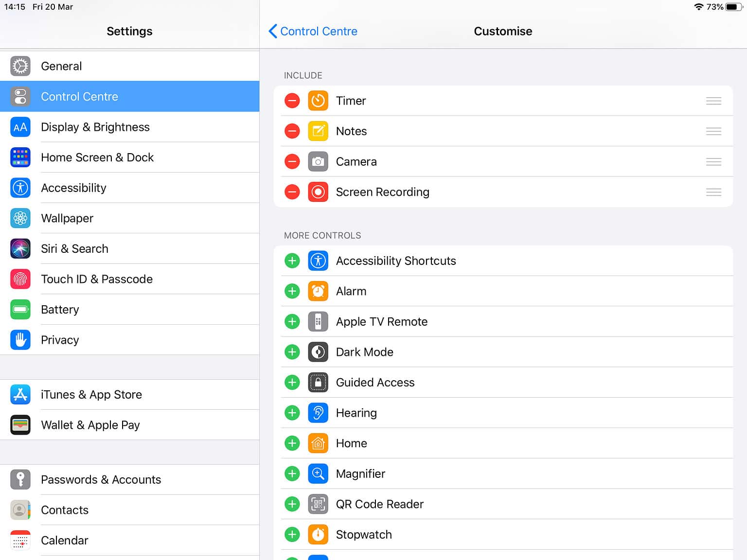Open Display & Brightness settings
Image resolution: width=747 pixels, height=560 pixels.
coord(95,127)
